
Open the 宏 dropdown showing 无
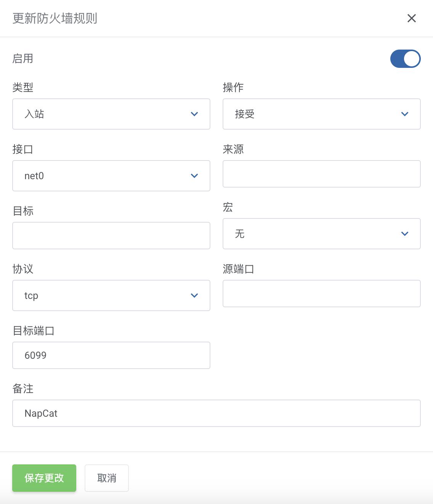(322, 234)
